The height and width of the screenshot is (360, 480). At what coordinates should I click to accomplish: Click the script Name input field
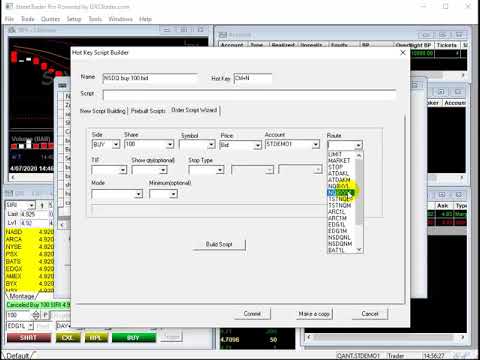(150, 78)
